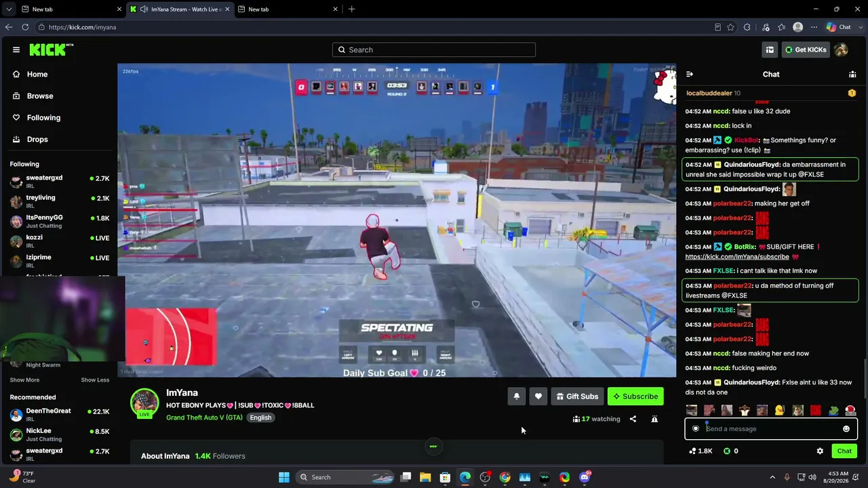This screenshot has height=488, width=868.
Task: Open chat settings gear
Action: pyautogui.click(x=820, y=451)
